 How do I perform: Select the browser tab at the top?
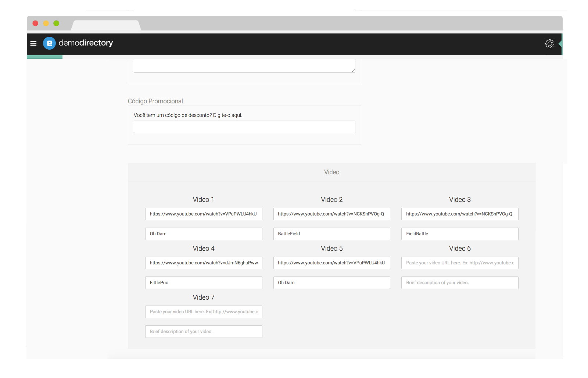coord(106,25)
